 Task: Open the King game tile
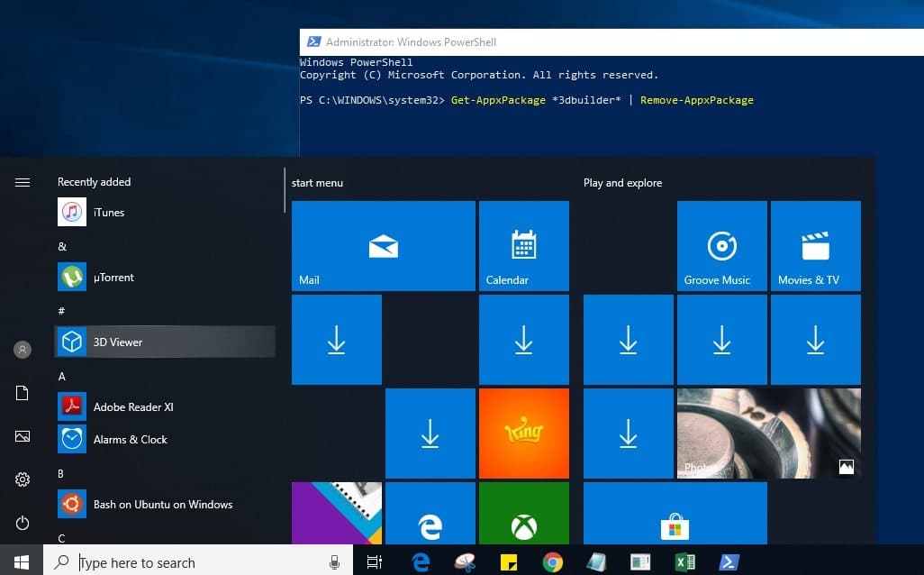pos(524,434)
